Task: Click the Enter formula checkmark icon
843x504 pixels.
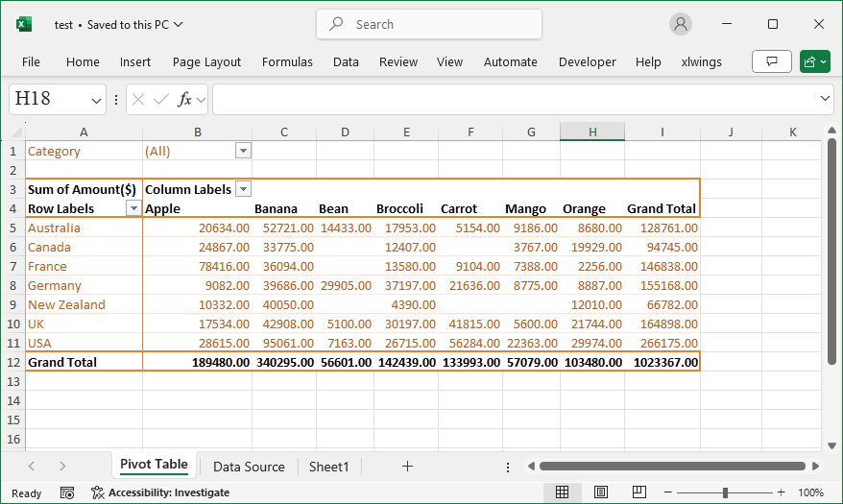Action: (160, 99)
